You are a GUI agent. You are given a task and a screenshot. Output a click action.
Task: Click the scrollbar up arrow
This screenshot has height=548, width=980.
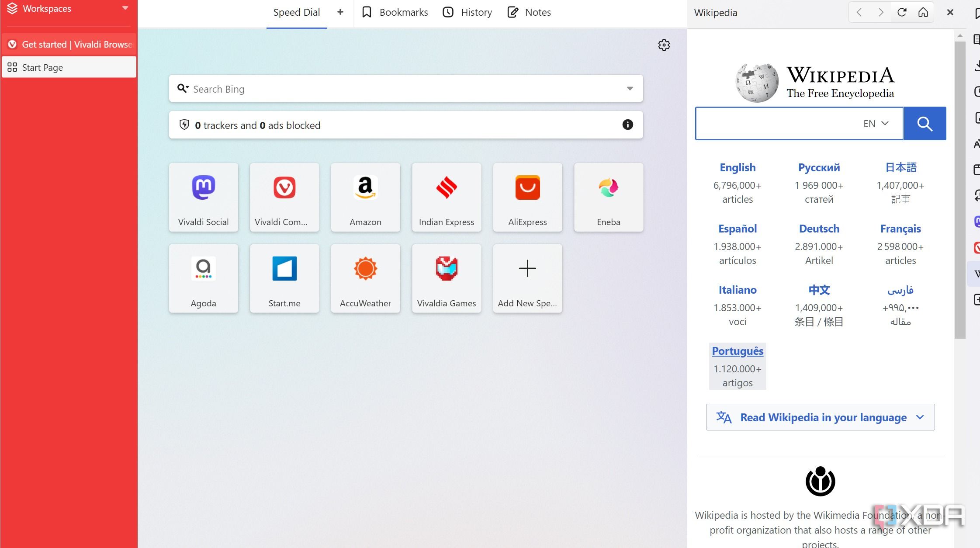(x=959, y=35)
